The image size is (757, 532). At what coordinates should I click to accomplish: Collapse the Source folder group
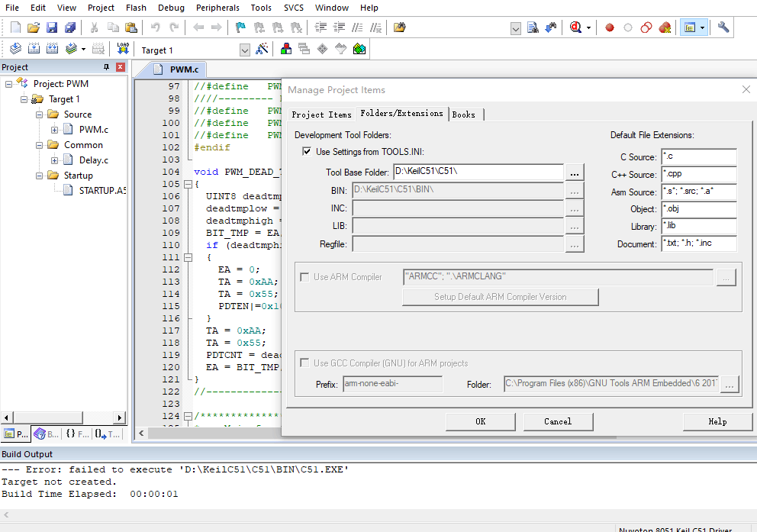[x=39, y=114]
